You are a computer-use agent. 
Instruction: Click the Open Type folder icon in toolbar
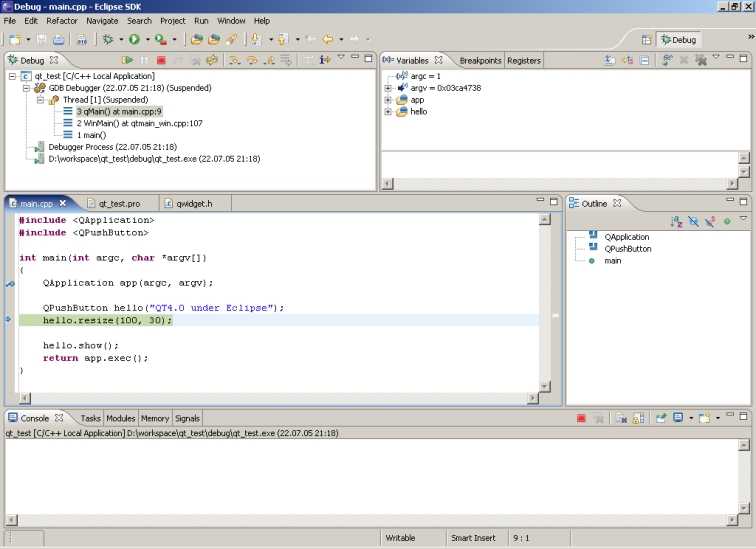(x=196, y=39)
